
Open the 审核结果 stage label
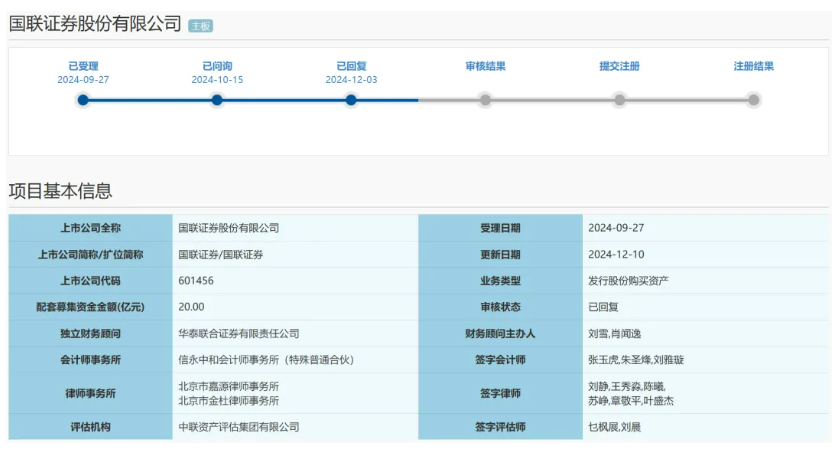coord(485,66)
